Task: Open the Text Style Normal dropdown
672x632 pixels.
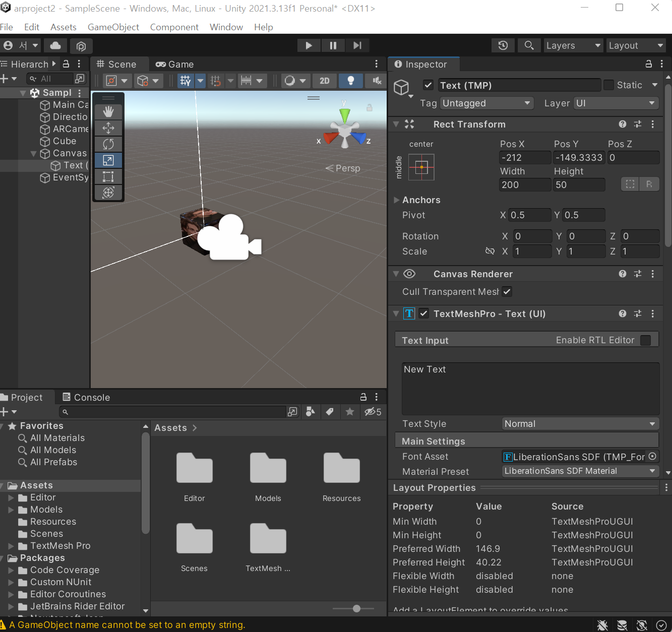Action: (581, 424)
